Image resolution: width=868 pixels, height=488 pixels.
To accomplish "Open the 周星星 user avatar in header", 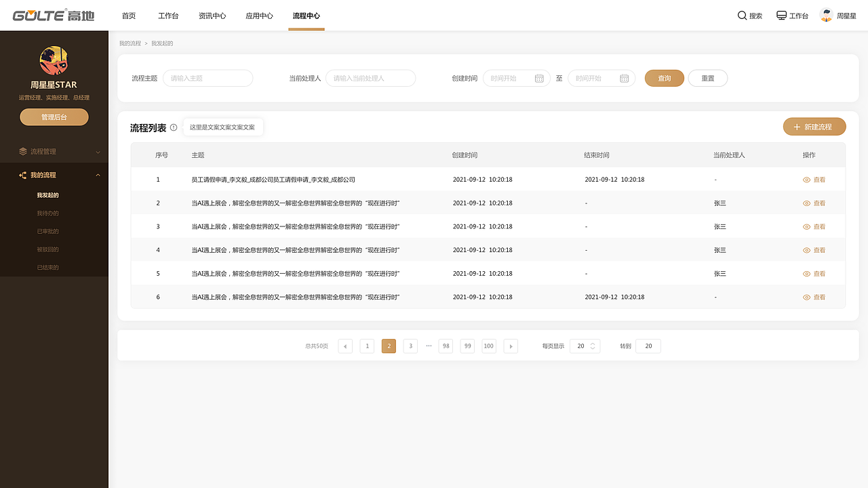I will (826, 15).
